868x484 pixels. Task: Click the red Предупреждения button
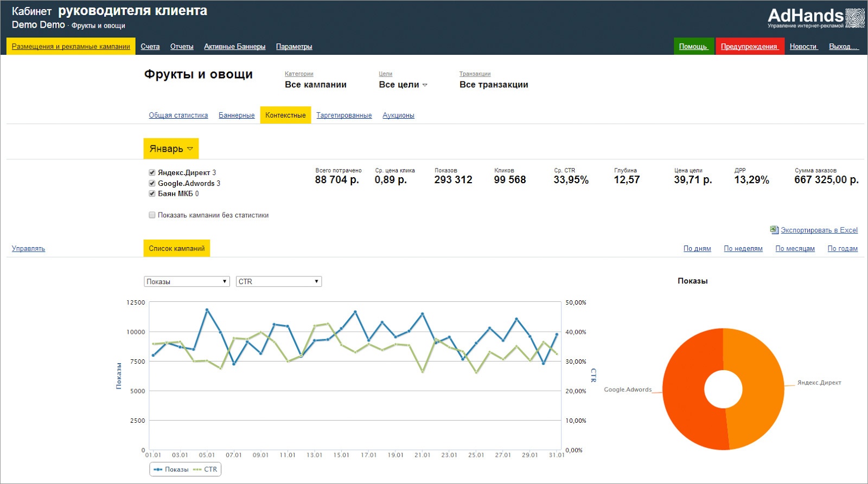(750, 46)
